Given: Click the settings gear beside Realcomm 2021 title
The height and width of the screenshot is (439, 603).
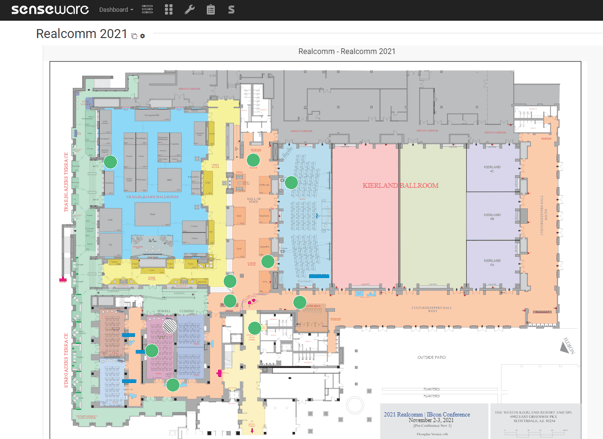Looking at the screenshot, I should 142,36.
